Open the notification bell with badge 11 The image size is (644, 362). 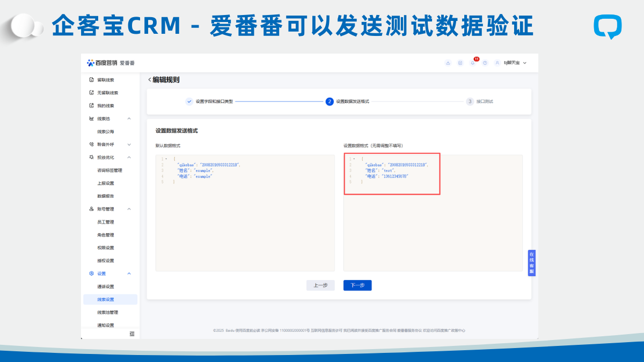tap(472, 63)
